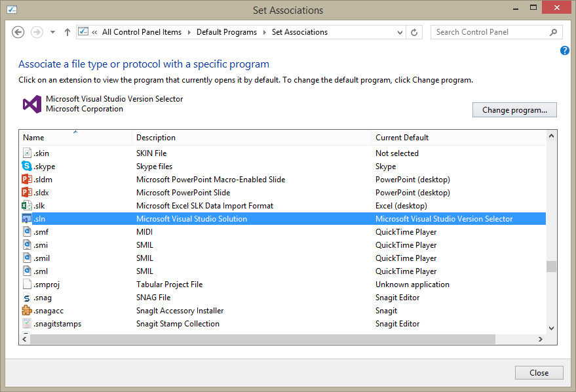The height and width of the screenshot is (392, 576).
Task: Click 'Tabular Project File' description
Action: [x=169, y=284]
